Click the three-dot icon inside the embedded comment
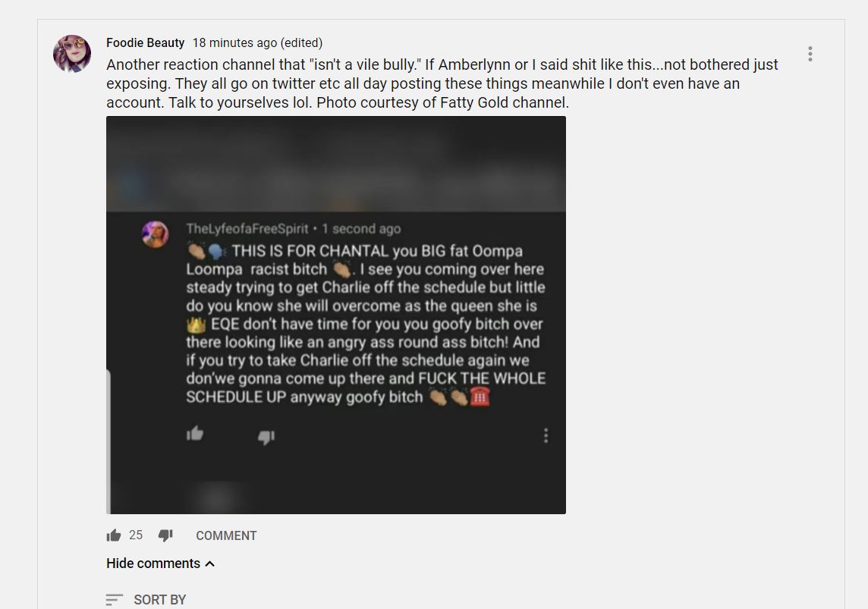Image resolution: width=868 pixels, height=609 pixels. click(x=546, y=436)
